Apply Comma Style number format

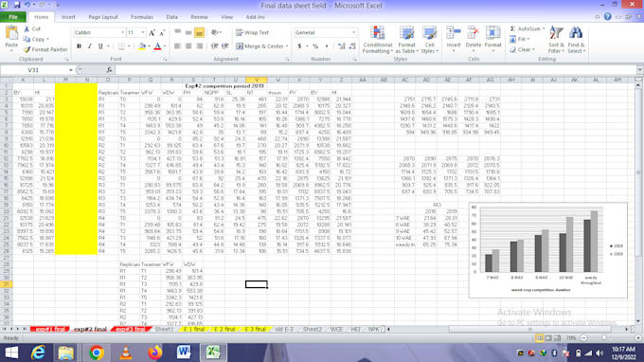327,46
